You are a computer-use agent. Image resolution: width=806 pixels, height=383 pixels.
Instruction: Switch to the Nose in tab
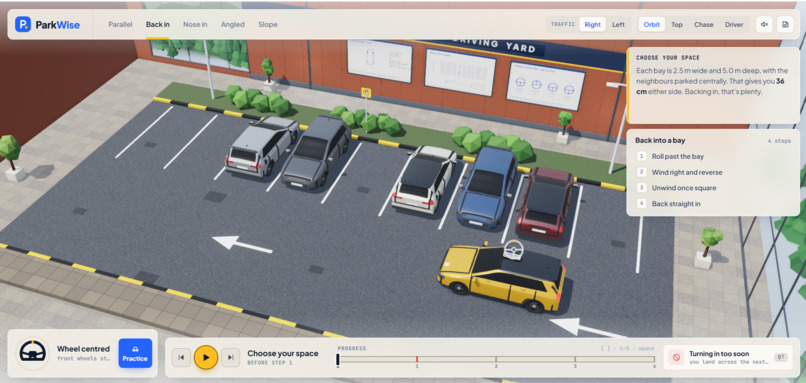click(x=195, y=24)
